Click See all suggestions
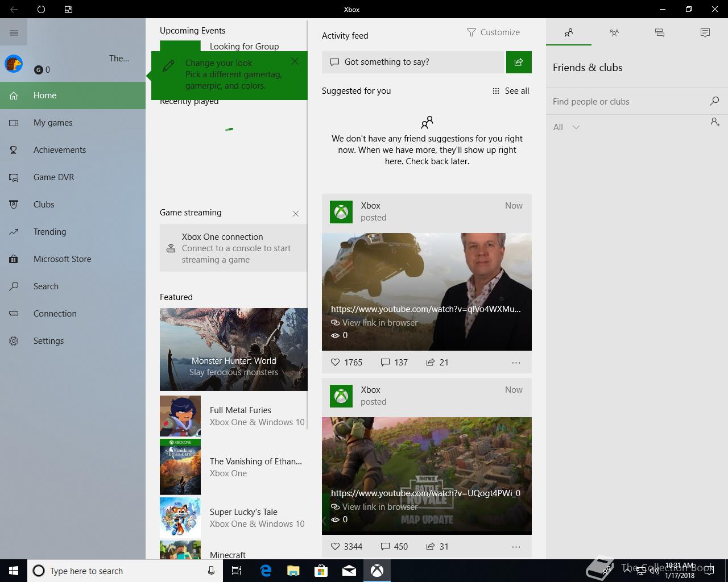The width and height of the screenshot is (728, 582). [511, 91]
